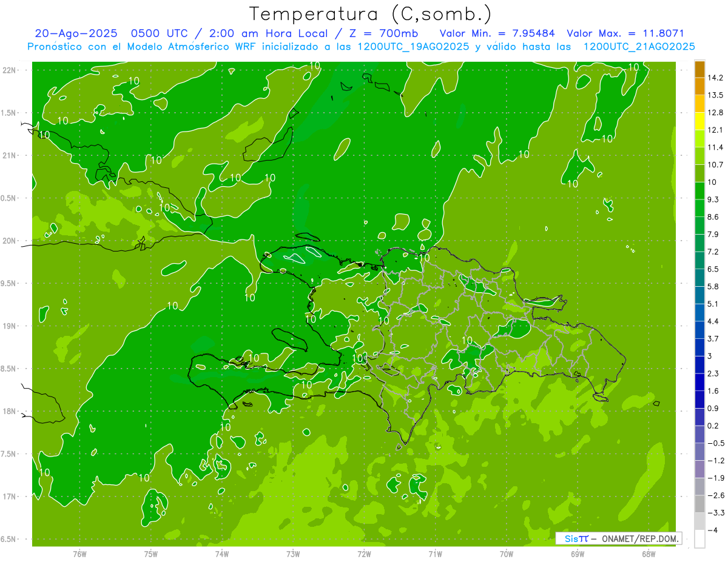Click the "11.4" colorbar value
Viewport: 728px width, 562px height.
pos(715,147)
